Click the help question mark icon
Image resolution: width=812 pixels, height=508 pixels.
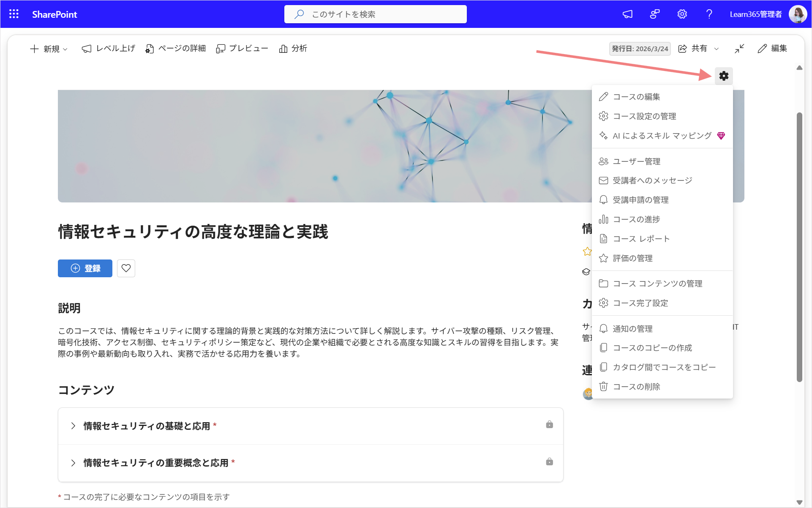(709, 14)
